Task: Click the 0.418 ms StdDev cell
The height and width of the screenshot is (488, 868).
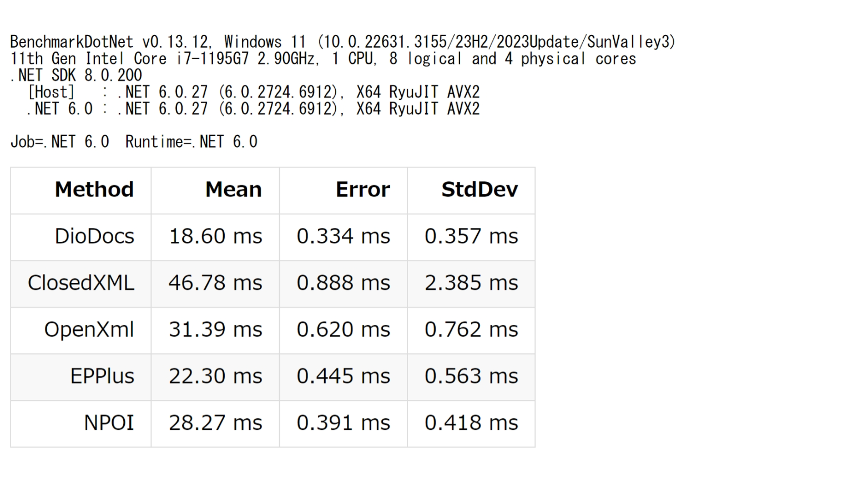Action: [471, 423]
